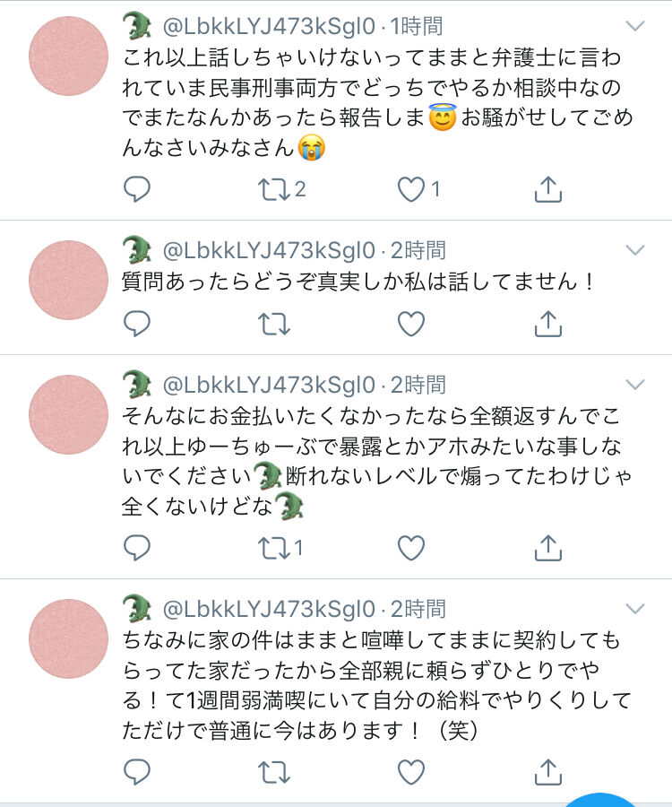Share the ちなみに家の件は tweet
672x807 pixels.
[548, 772]
